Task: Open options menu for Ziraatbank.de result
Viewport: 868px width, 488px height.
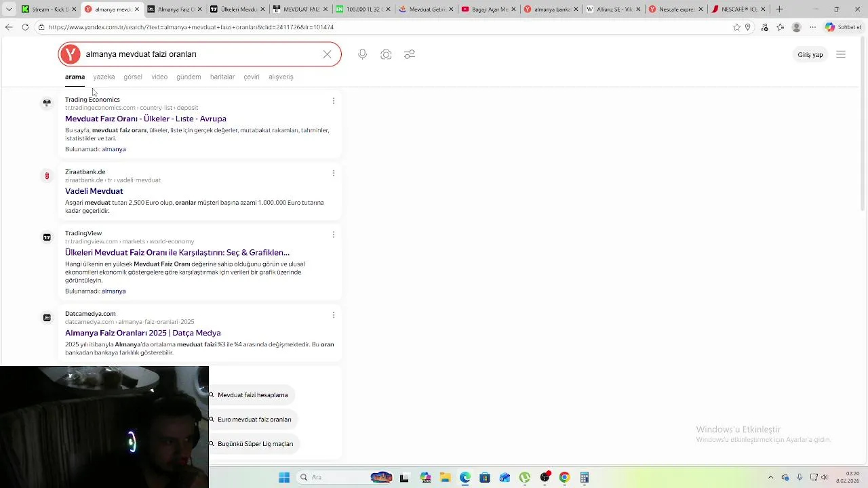Action: coord(333,173)
